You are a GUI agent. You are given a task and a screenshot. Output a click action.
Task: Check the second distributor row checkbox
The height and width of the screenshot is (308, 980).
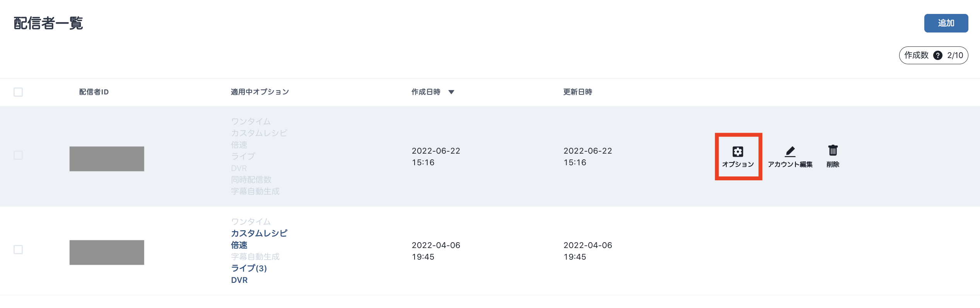coord(18,250)
